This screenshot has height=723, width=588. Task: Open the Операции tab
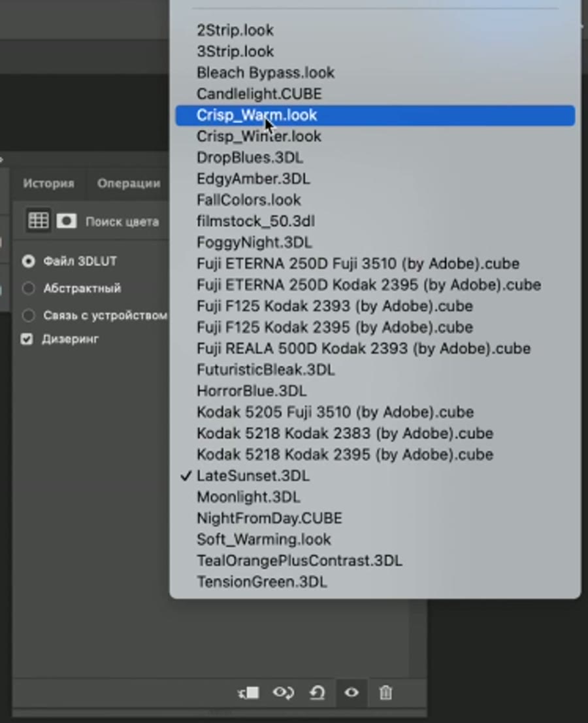click(129, 184)
